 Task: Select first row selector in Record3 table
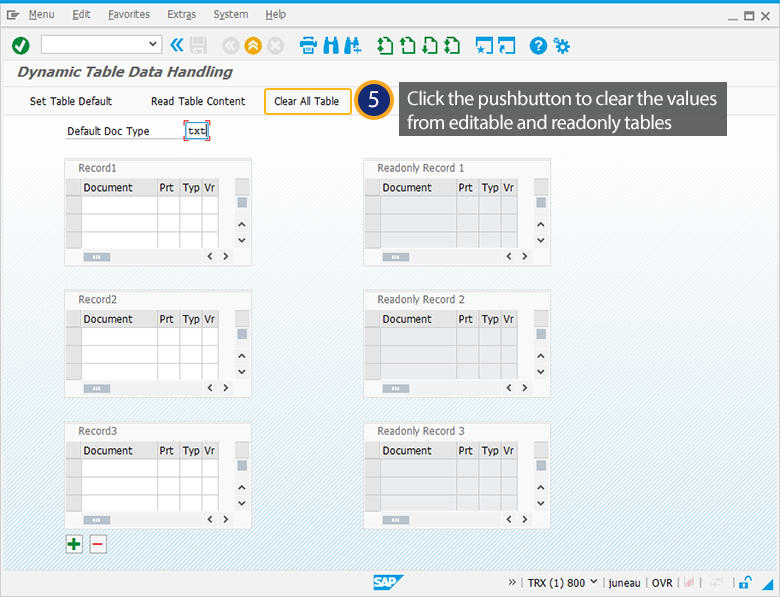tap(74, 468)
